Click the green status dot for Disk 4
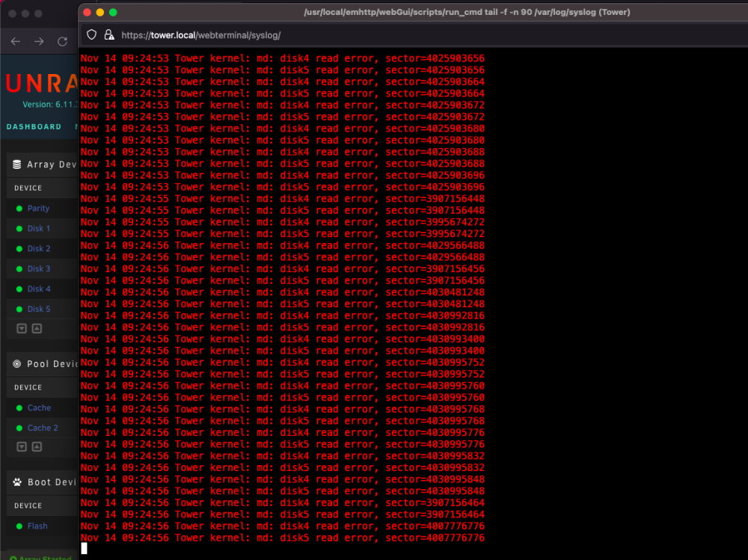Image resolution: width=748 pixels, height=560 pixels. pos(19,289)
